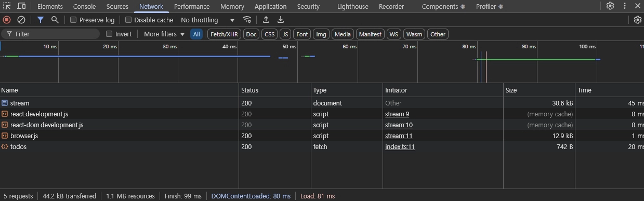Switch to the Console tab
The width and height of the screenshot is (644, 201).
click(84, 6)
